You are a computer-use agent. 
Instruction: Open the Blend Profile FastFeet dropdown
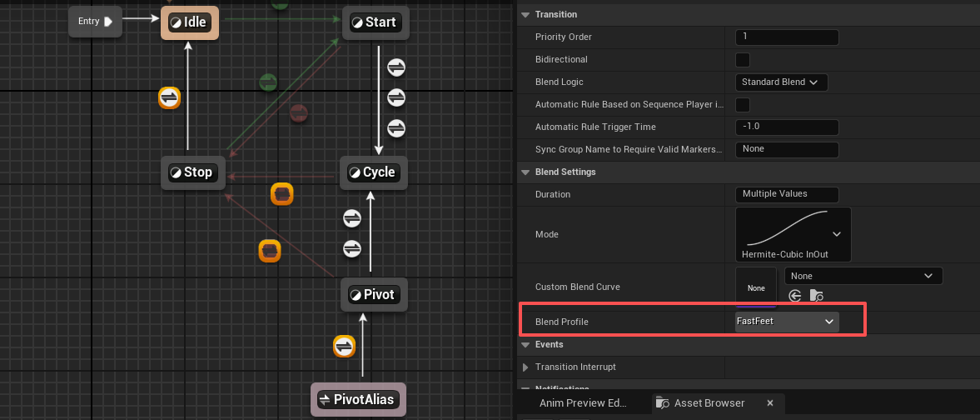pos(788,322)
